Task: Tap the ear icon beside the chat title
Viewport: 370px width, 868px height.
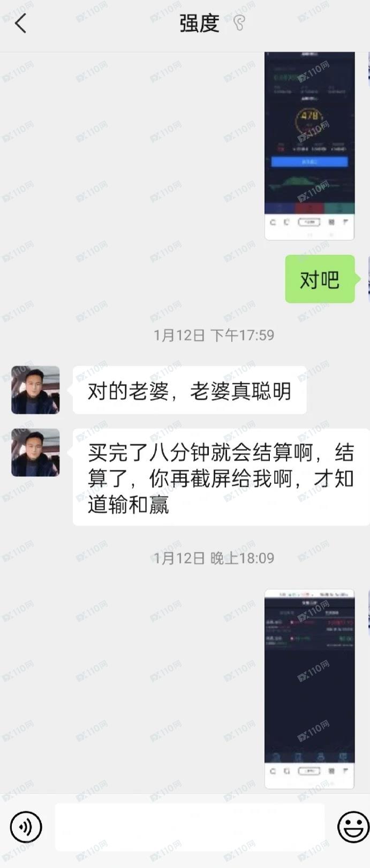Action: pos(239,22)
